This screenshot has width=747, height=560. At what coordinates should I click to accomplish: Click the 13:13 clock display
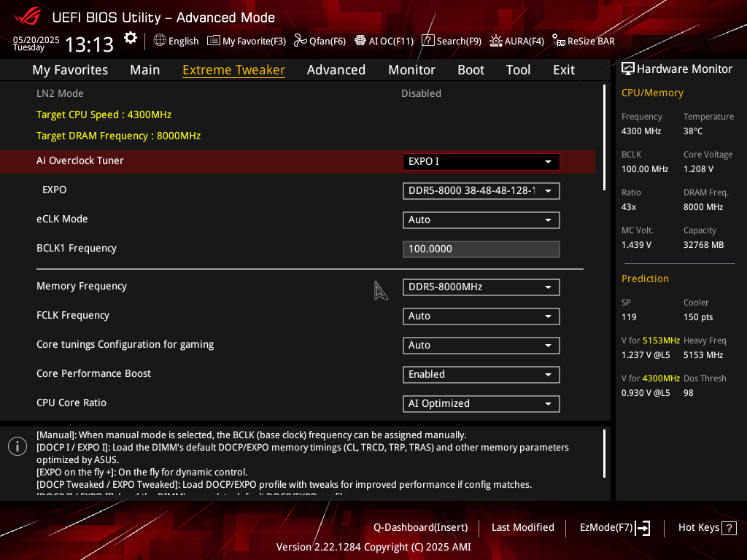pyautogui.click(x=89, y=44)
